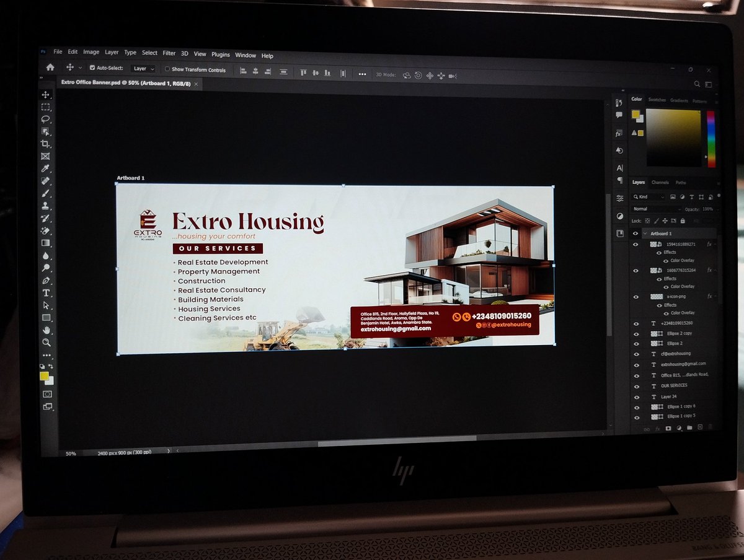Select the Dodge tool
Screen dimensions: 744x560
46,268
